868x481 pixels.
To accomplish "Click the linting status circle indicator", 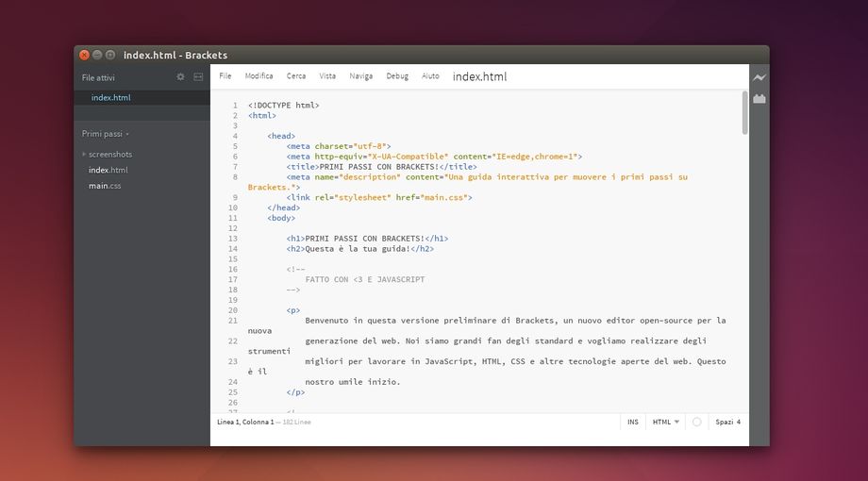I will (x=696, y=422).
